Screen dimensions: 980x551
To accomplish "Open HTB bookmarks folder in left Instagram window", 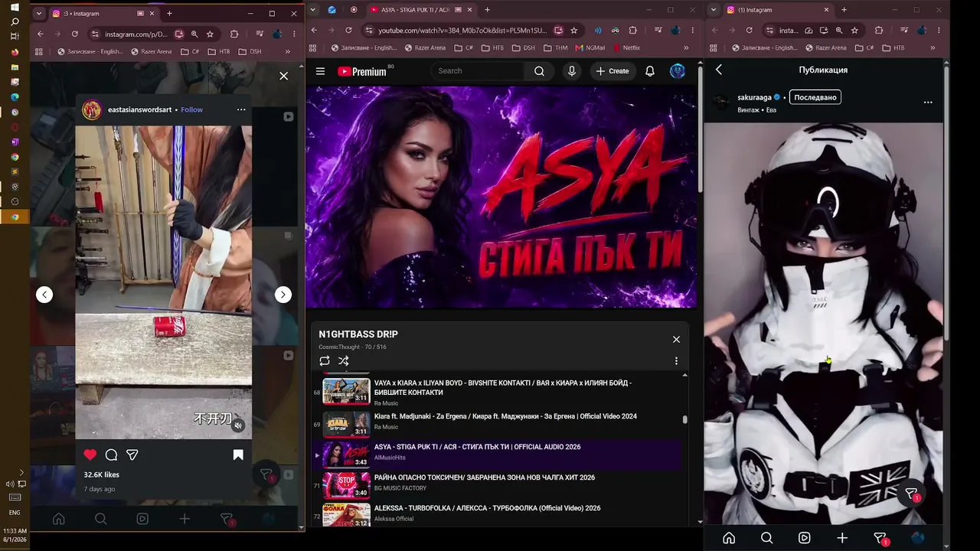I will [218, 51].
